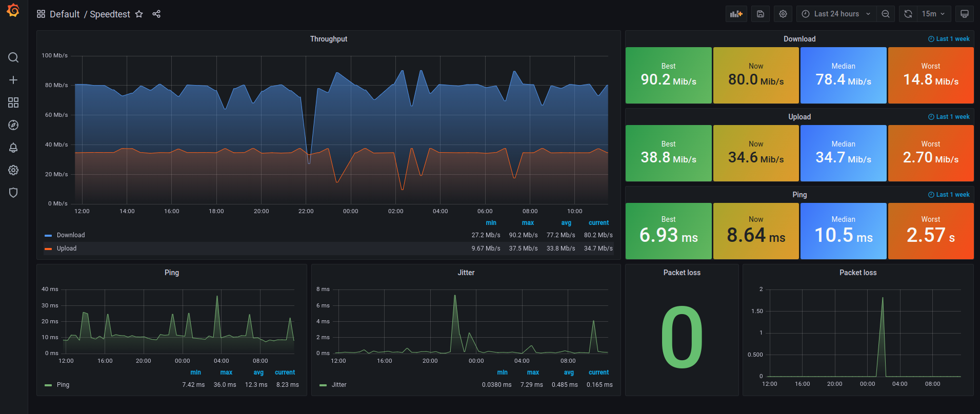Toggle the Download series in Throughput legend
The width and height of the screenshot is (980, 414).
(x=71, y=235)
